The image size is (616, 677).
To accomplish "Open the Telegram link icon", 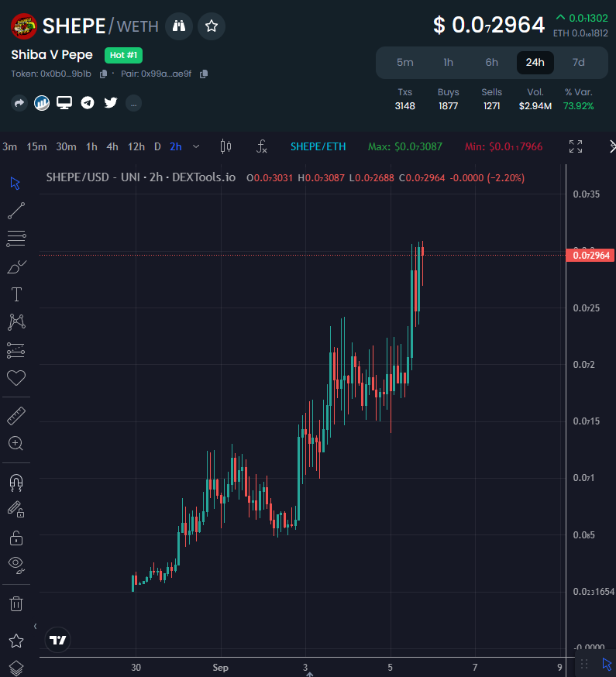I will point(88,103).
